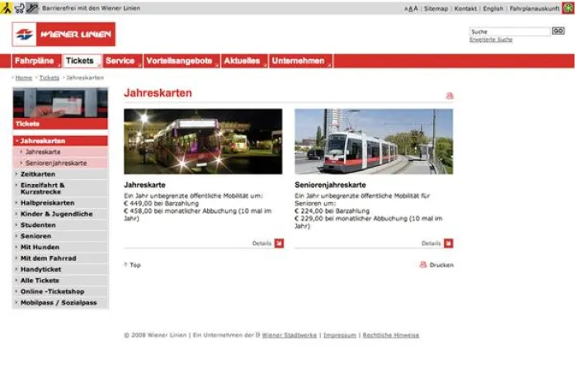Click the Sitemap link
The width and height of the screenshot is (575, 392).
click(x=436, y=8)
